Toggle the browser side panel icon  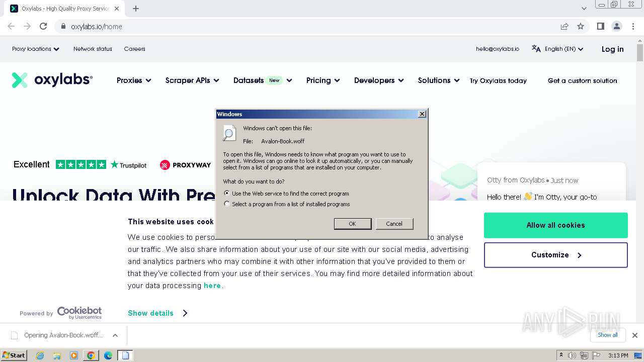click(600, 26)
